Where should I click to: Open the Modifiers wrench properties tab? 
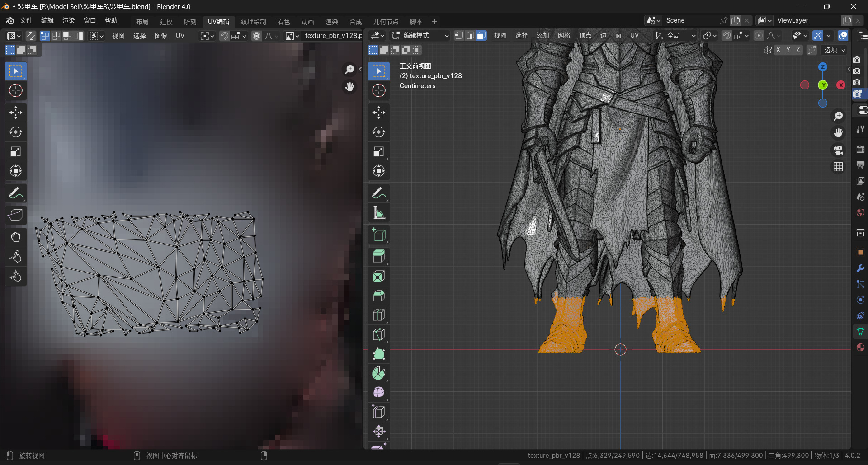[x=860, y=268]
